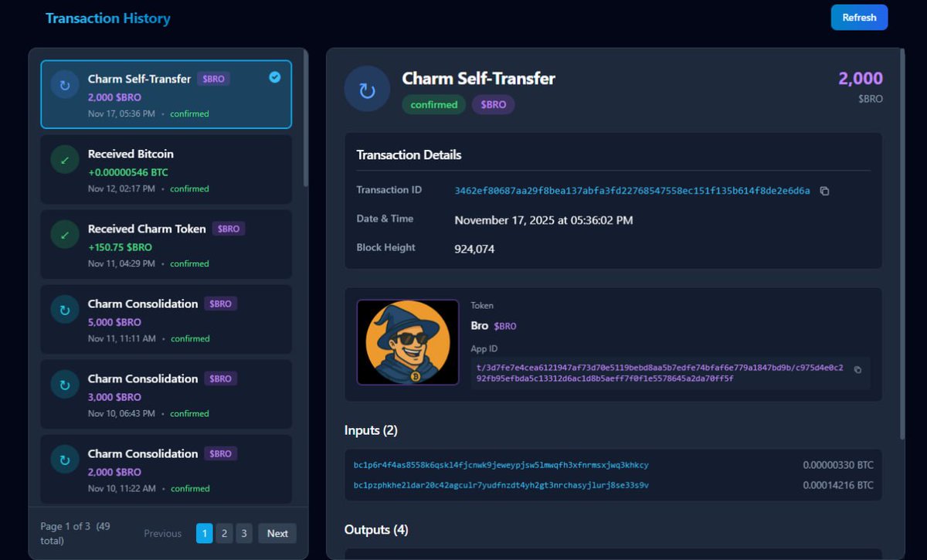
Task: Click the Next page button
Action: click(x=277, y=533)
